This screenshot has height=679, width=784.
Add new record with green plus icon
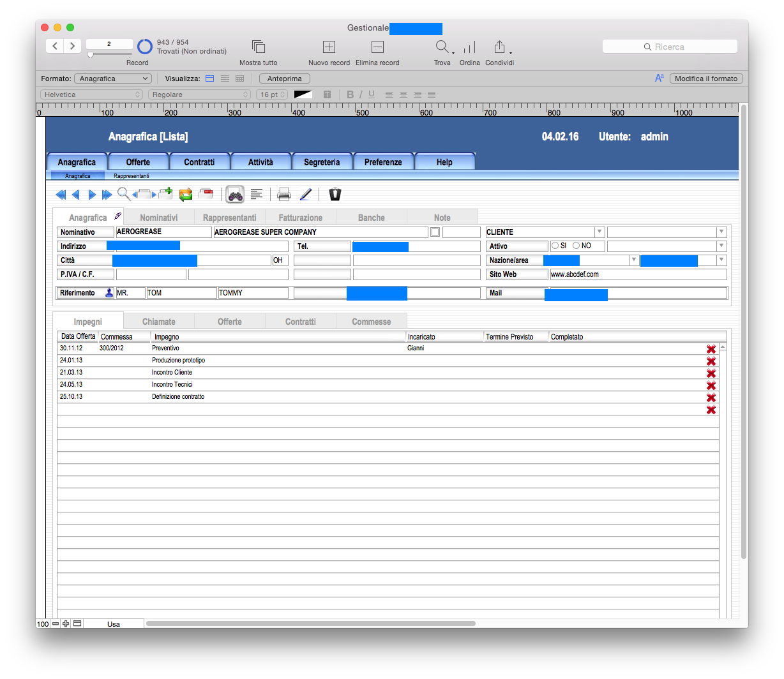[165, 193]
